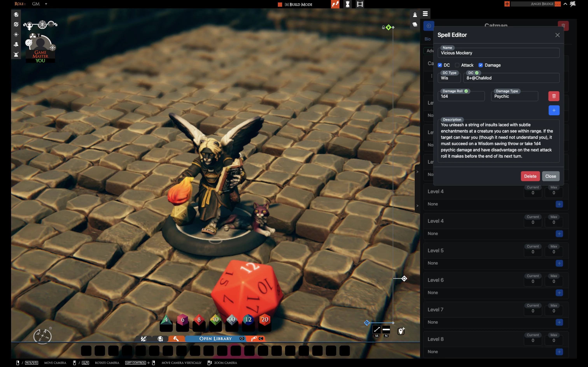The image size is (588, 367).
Task: Click the Open Library bar
Action: 215,339
